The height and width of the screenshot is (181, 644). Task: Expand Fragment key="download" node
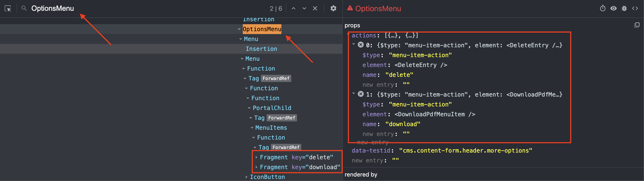256,167
